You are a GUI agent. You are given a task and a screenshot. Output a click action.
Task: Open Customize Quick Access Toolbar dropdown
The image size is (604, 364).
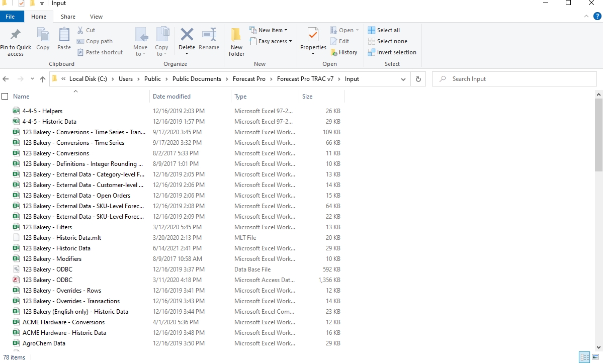pyautogui.click(x=42, y=4)
